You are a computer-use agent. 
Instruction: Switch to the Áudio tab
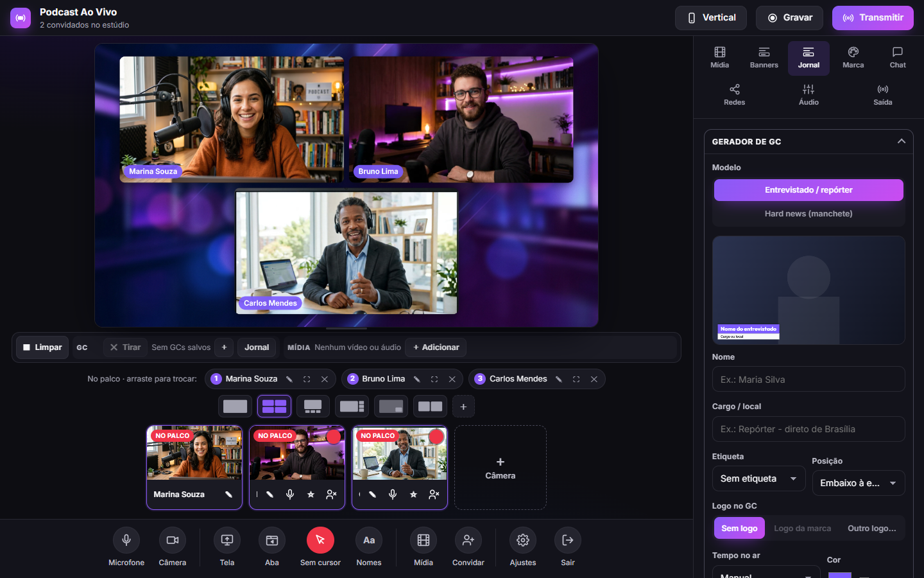point(809,95)
